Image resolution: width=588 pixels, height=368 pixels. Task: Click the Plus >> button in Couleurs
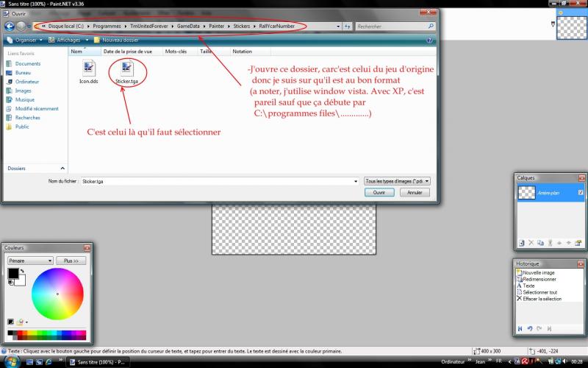[71, 261]
